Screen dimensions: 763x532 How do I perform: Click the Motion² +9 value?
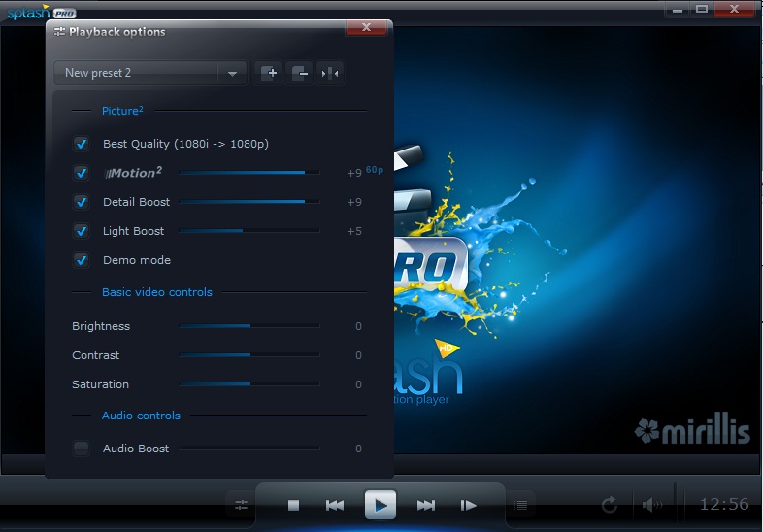point(354,173)
